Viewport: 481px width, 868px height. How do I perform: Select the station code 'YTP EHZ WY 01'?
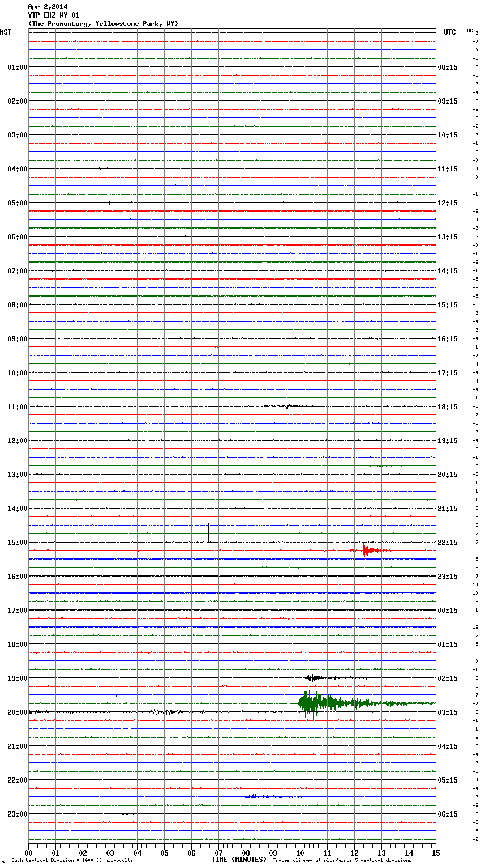[54, 15]
